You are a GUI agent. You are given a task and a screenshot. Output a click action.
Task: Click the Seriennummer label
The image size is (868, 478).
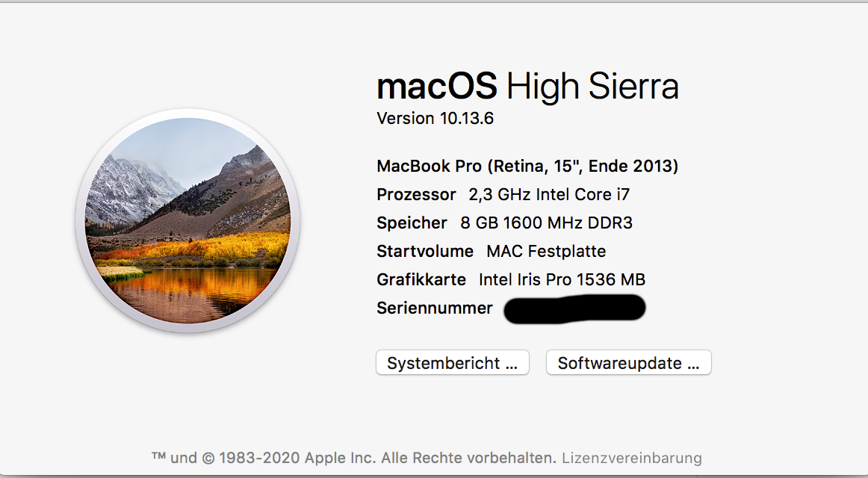pos(435,308)
